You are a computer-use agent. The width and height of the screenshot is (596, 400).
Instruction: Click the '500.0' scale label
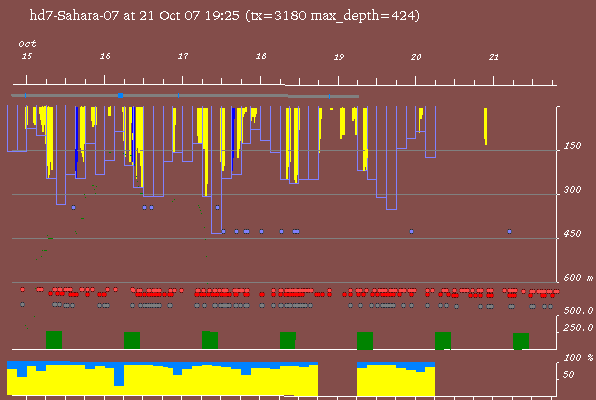click(579, 311)
